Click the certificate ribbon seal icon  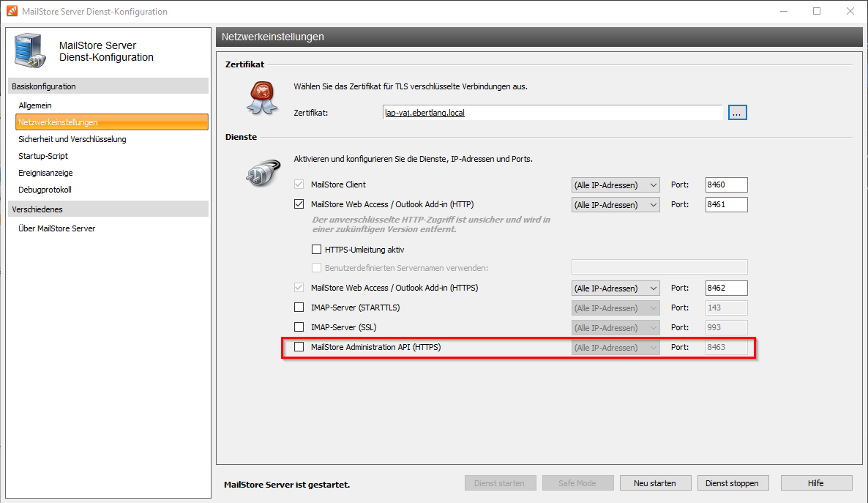coord(262,97)
